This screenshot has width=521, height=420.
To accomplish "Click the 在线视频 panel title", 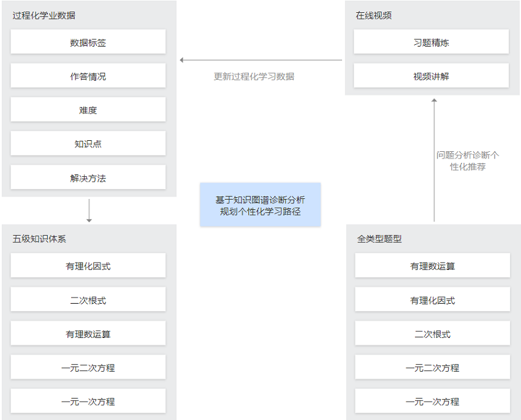I will pos(373,15).
